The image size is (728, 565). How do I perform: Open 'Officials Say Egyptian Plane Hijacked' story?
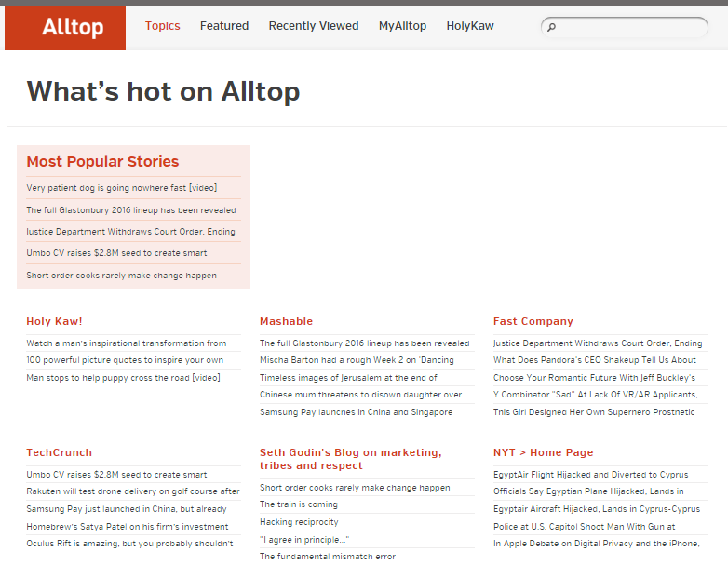click(588, 491)
